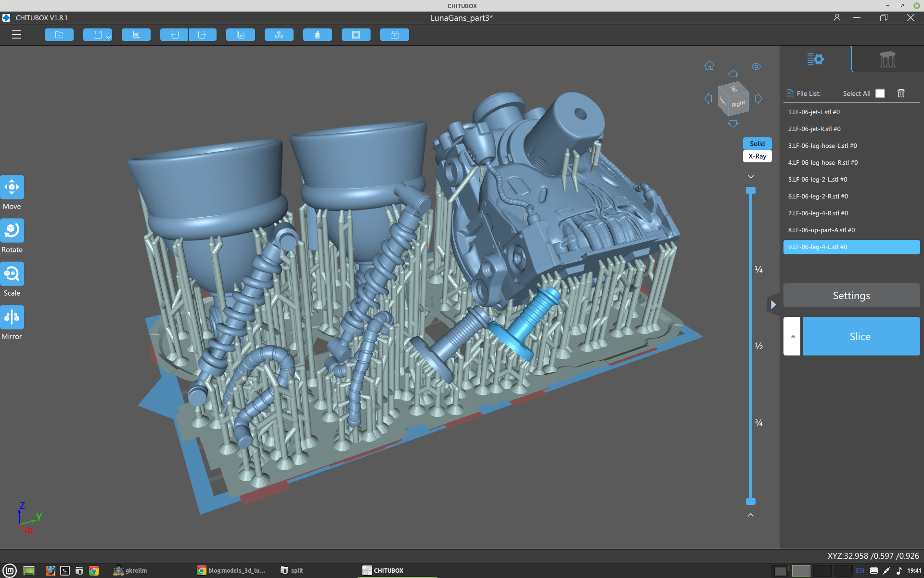The width and height of the screenshot is (924, 578).
Task: Open the Settings button
Action: [x=851, y=295]
